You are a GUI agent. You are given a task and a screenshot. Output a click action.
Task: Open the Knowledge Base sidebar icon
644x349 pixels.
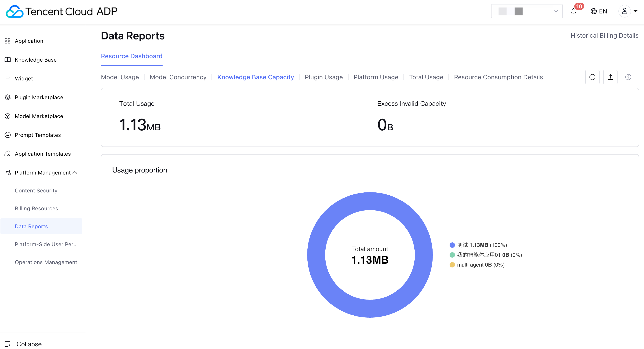point(8,60)
